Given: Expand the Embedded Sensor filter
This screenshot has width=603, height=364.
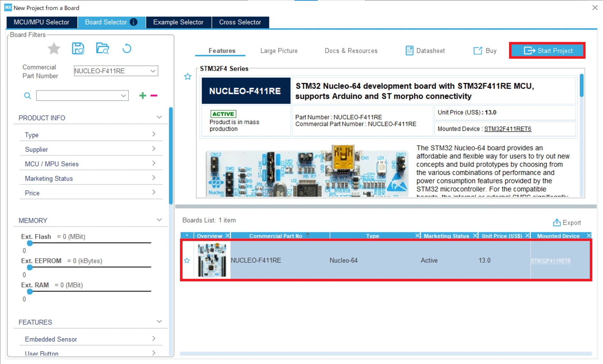Looking at the screenshot, I should [x=154, y=338].
